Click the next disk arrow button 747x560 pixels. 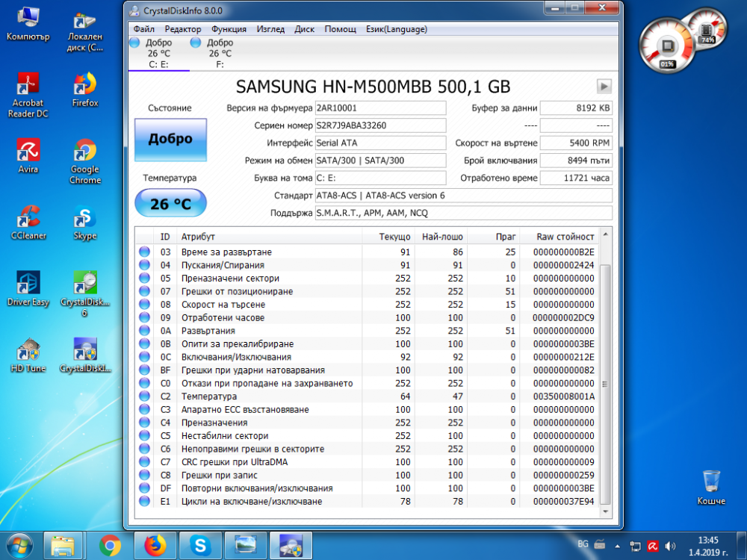[x=604, y=86]
